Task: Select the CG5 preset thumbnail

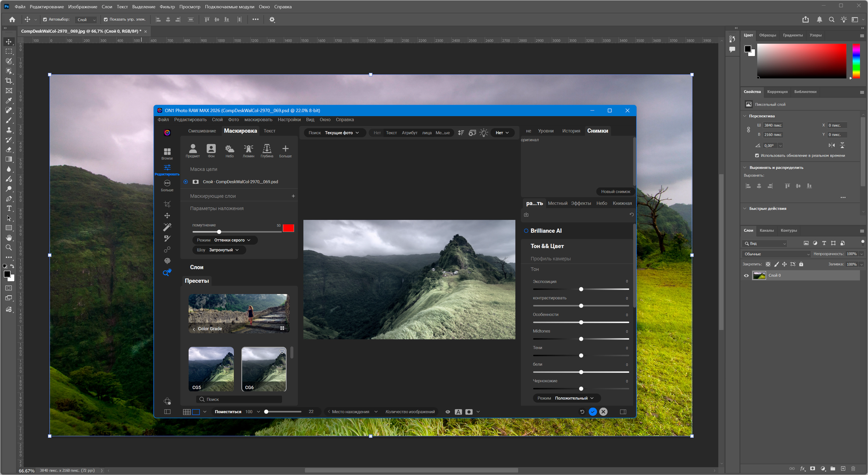Action: (x=211, y=369)
